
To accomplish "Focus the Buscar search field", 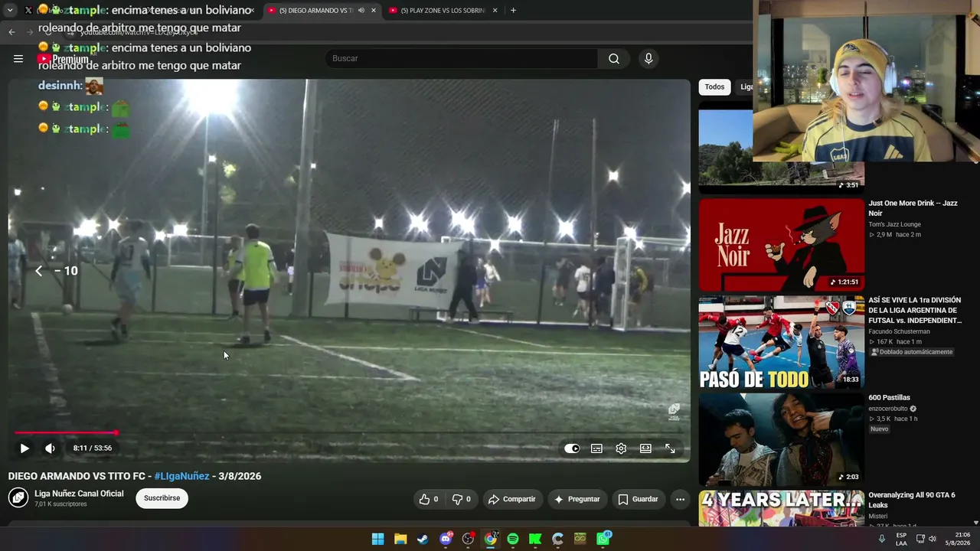I will (462, 58).
